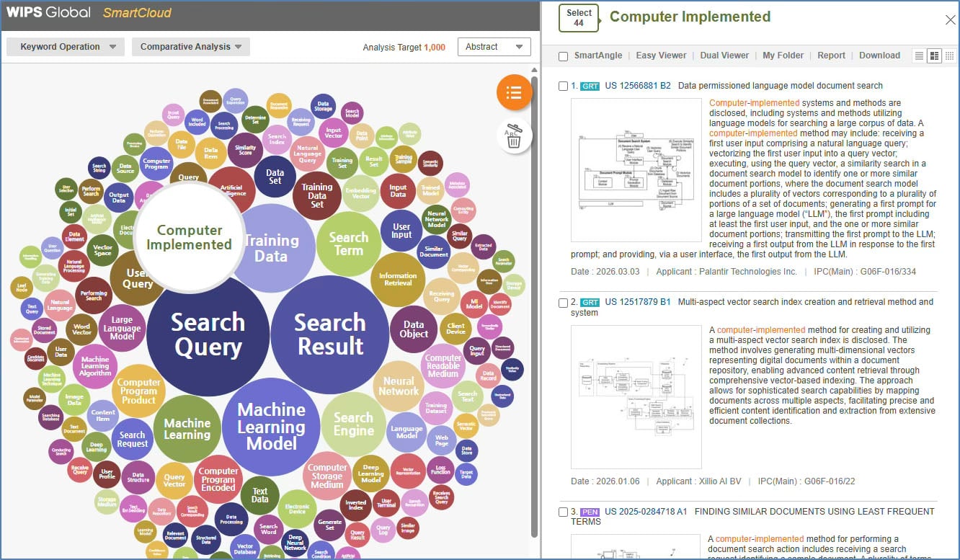Tick the select-all checkbox beside SmartAngle
The image size is (960, 560).
pyautogui.click(x=563, y=56)
